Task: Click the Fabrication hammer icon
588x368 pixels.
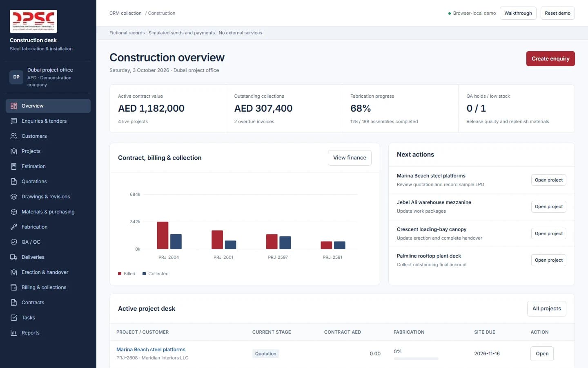Action: [x=14, y=227]
